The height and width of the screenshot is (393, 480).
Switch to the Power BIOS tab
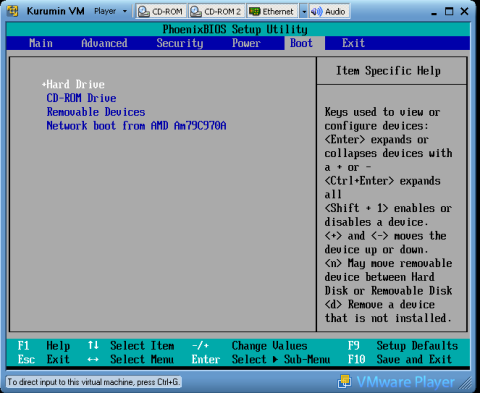(x=246, y=43)
